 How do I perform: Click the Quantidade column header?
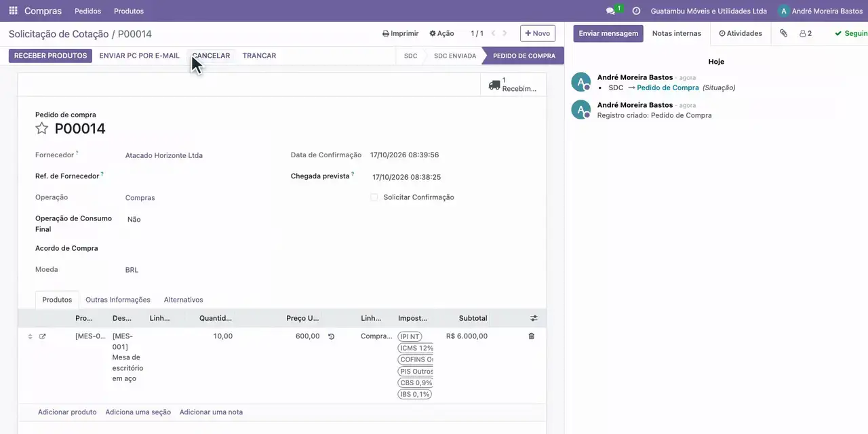click(x=215, y=318)
